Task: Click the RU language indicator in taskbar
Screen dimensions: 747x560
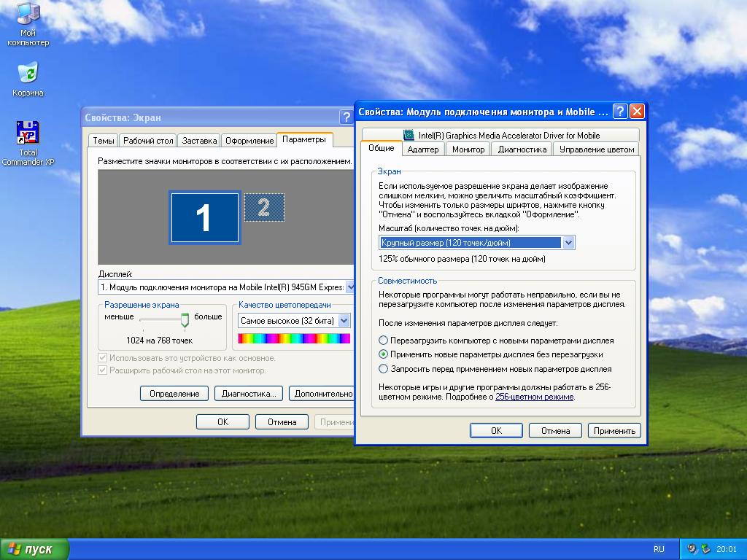Action: 659,549
